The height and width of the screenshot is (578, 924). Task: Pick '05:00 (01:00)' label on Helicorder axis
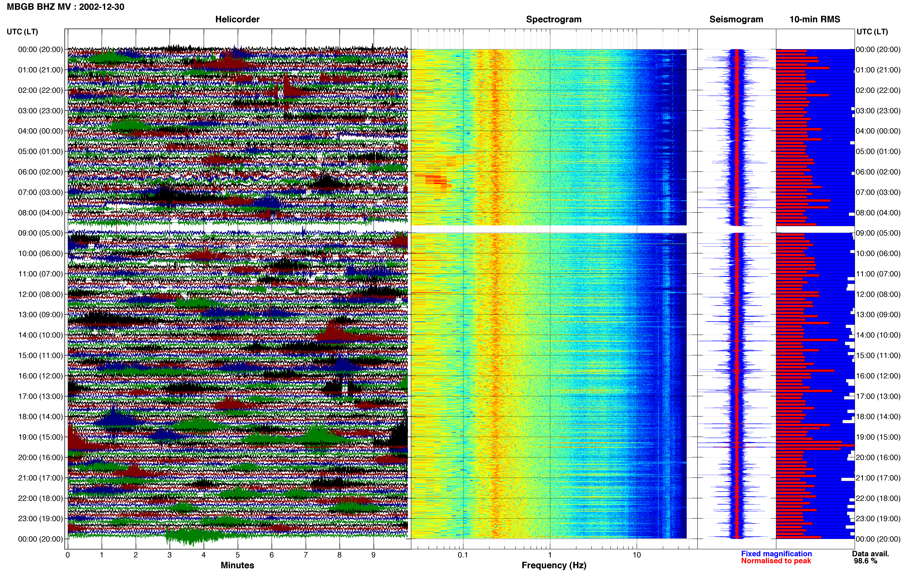[x=41, y=151]
